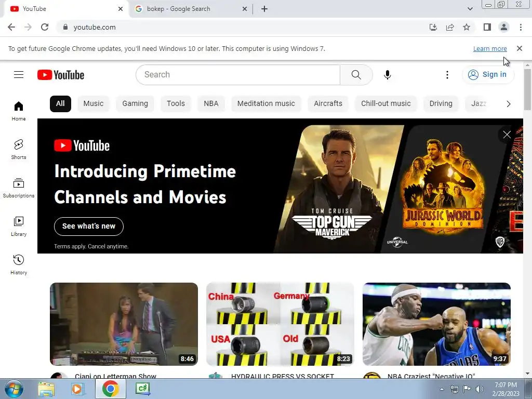This screenshot has width=532, height=399.
Task: Search with your voice microphone icon
Action: point(387,75)
